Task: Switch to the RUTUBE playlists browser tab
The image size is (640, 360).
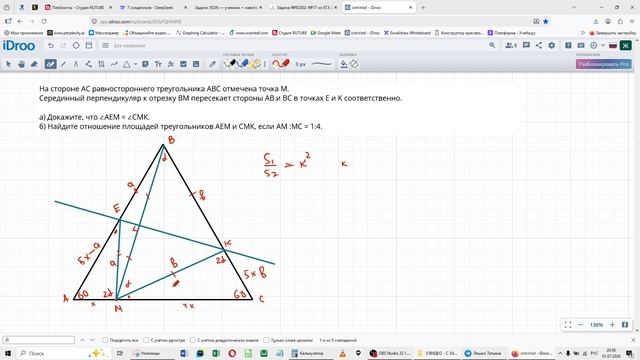Action: click(78, 7)
